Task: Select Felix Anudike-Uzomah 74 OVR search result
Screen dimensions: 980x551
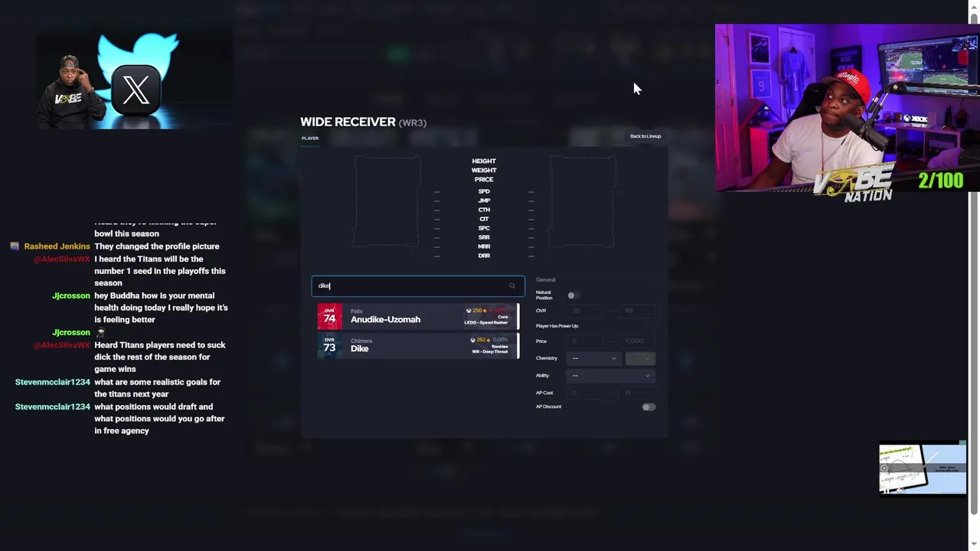Action: point(418,316)
